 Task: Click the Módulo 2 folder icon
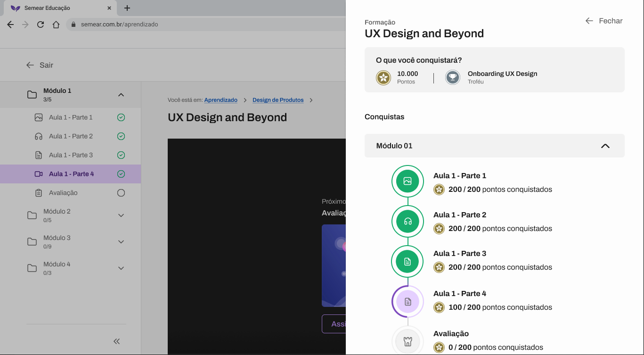coord(32,215)
